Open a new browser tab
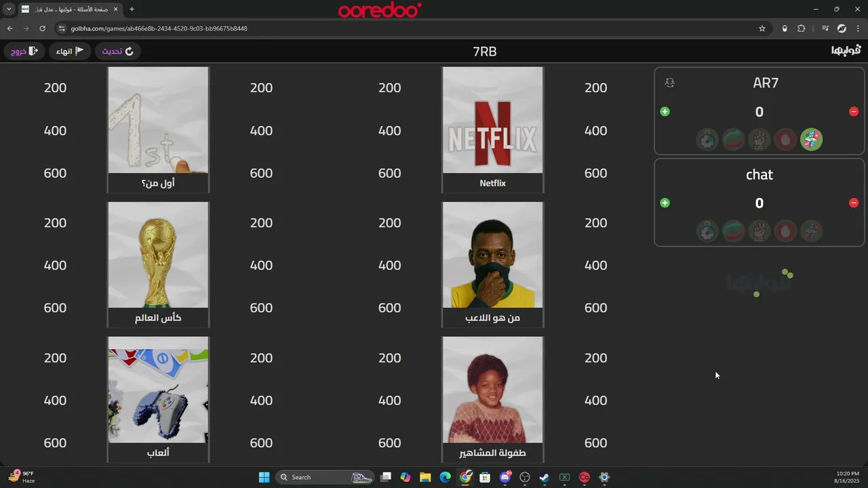 coord(132,9)
